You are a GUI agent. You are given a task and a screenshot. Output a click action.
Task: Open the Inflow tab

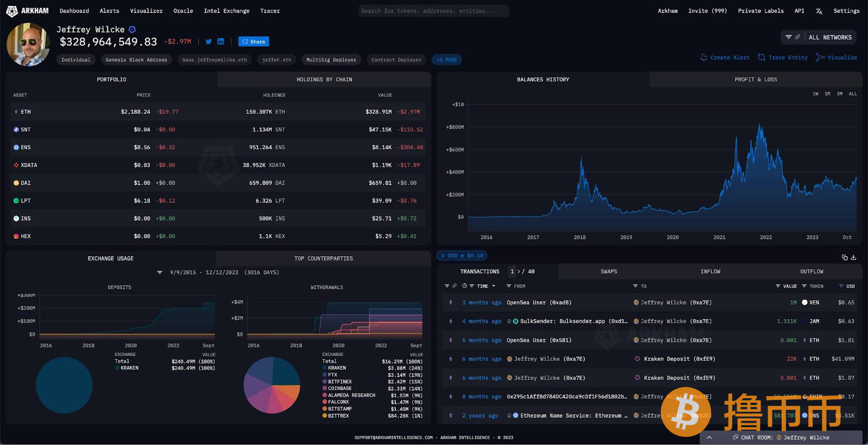710,271
